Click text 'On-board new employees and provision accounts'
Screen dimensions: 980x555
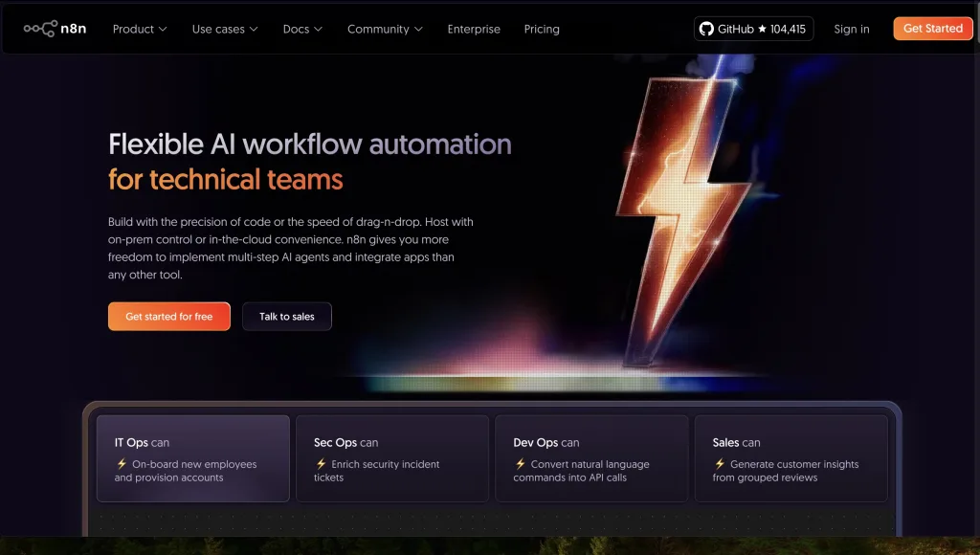(x=187, y=471)
